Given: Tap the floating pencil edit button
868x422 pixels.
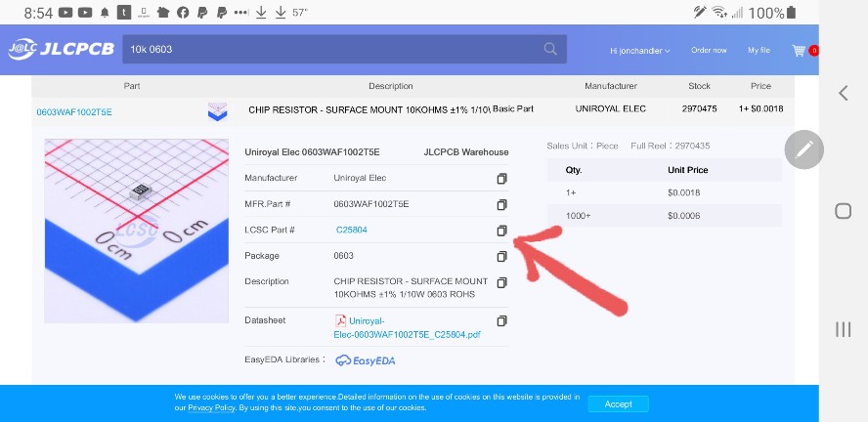Looking at the screenshot, I should coord(803,149).
